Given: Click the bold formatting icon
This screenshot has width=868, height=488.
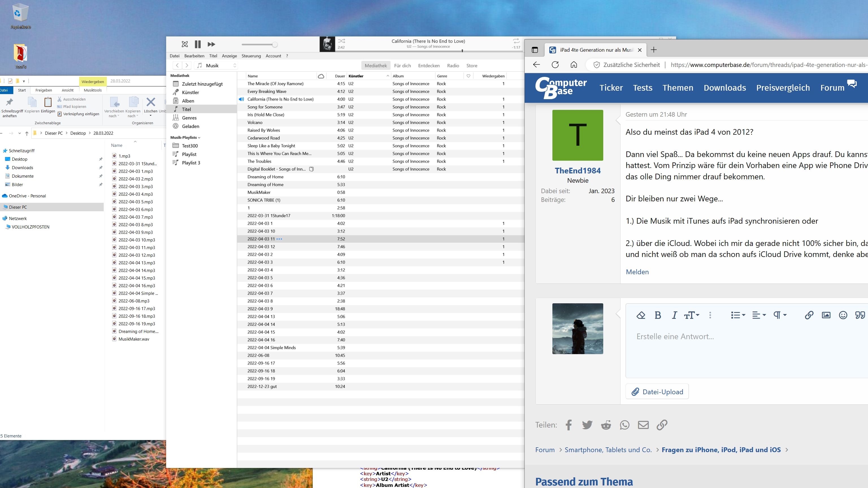Looking at the screenshot, I should (657, 315).
